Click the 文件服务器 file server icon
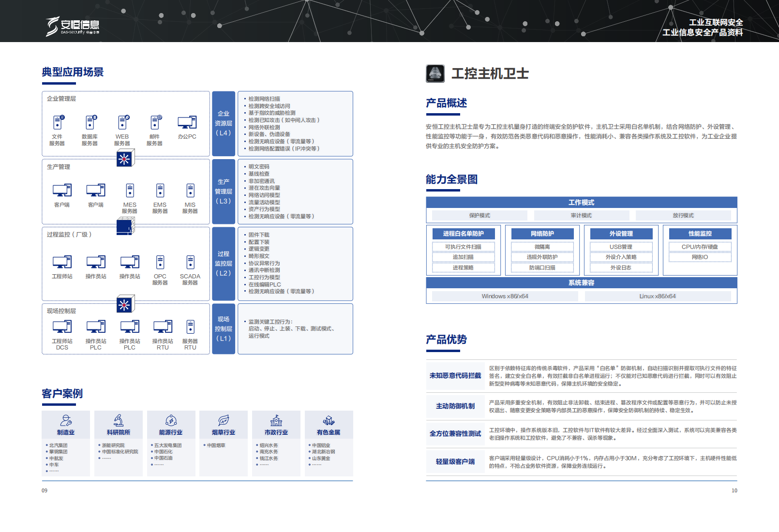This screenshot has width=779, height=532. (58, 122)
